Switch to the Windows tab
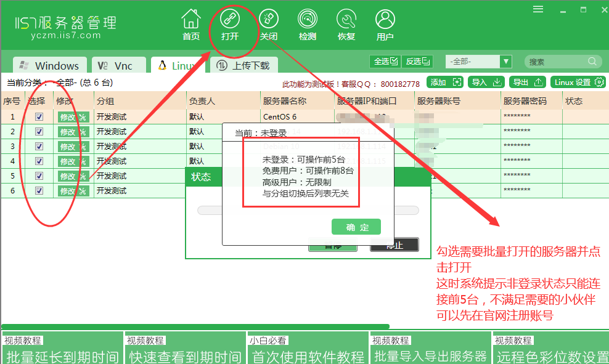 (x=49, y=65)
